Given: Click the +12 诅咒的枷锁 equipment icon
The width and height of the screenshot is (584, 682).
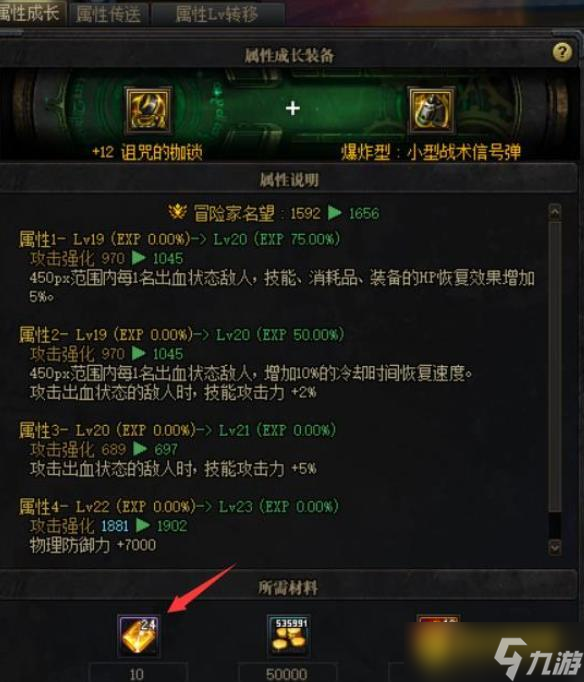Looking at the screenshot, I should pos(148,110).
